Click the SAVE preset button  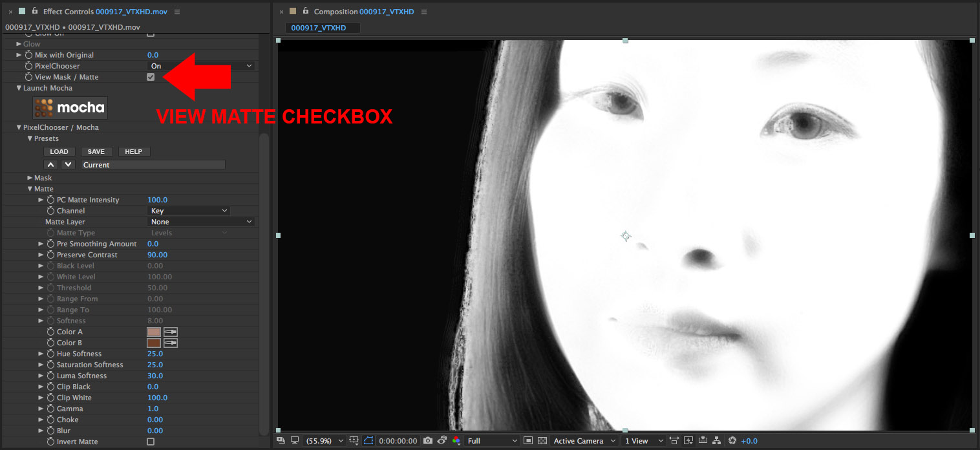[96, 151]
